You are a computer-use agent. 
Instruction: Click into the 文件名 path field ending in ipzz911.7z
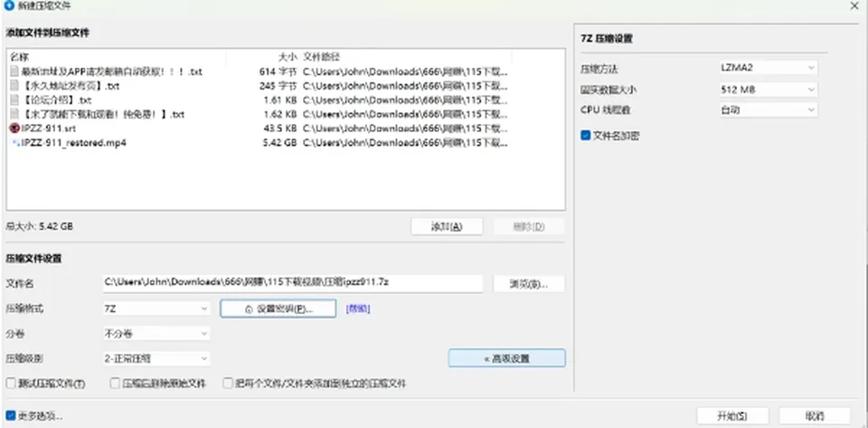point(292,283)
